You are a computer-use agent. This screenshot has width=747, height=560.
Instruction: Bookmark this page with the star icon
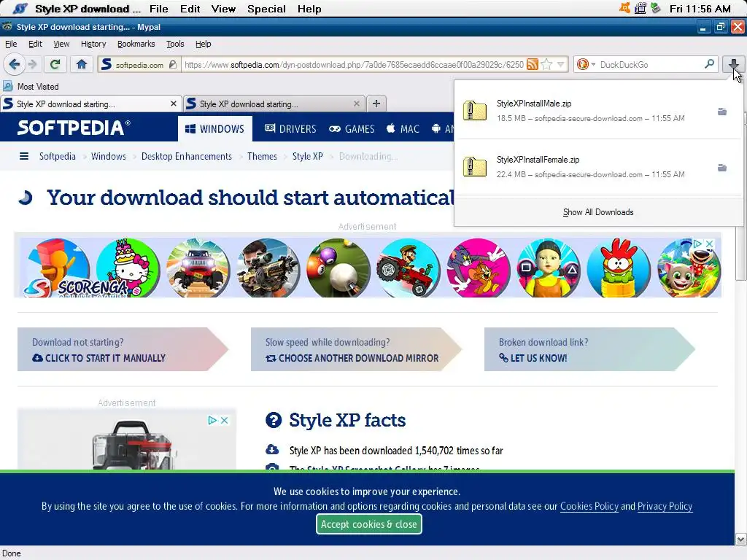(x=547, y=64)
